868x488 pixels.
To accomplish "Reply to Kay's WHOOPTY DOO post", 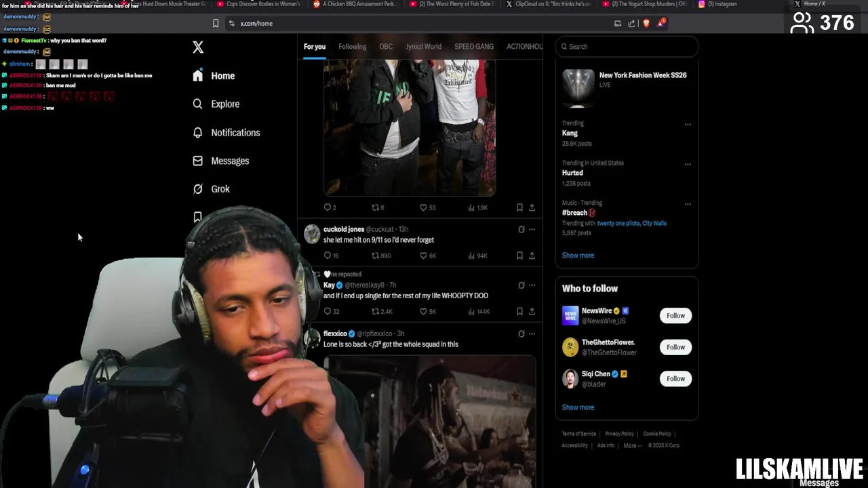I will tap(331, 311).
